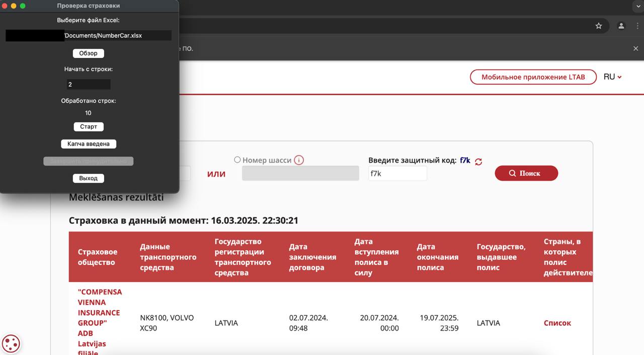
Task: Click policy end date 19.07.2025. 23:59
Action: [x=439, y=323]
